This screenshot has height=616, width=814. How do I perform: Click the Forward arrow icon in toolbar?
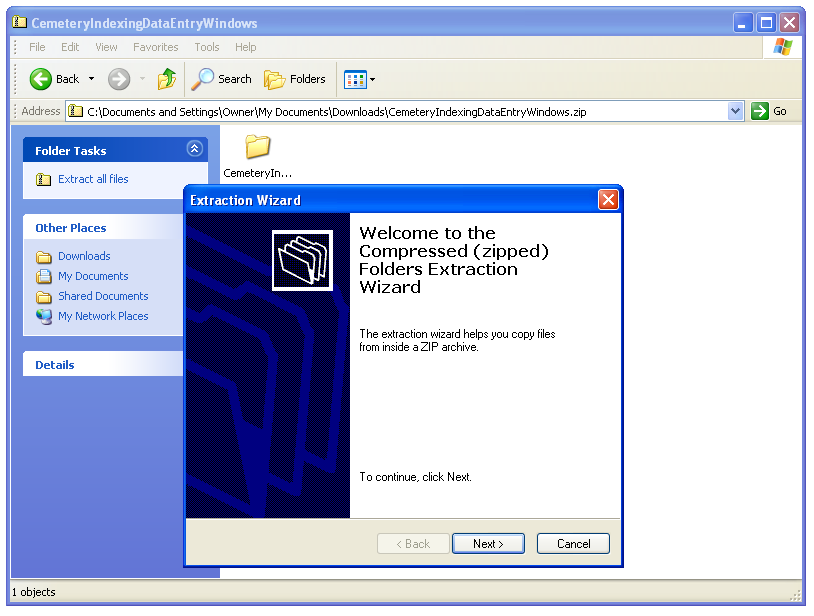pos(119,79)
